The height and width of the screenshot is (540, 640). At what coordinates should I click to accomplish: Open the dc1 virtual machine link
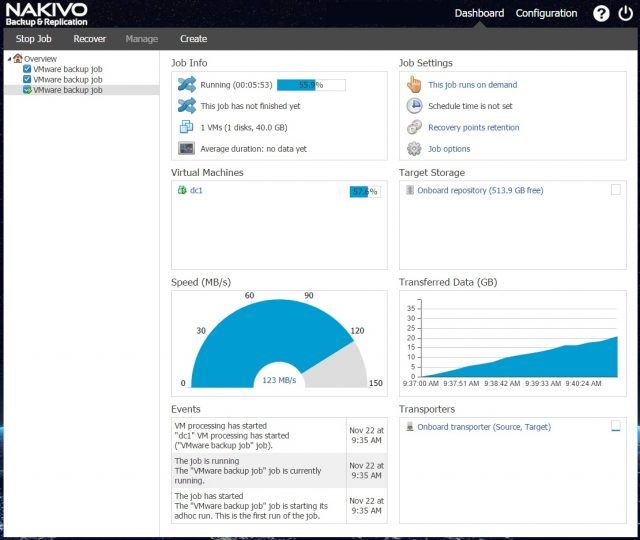(196, 190)
